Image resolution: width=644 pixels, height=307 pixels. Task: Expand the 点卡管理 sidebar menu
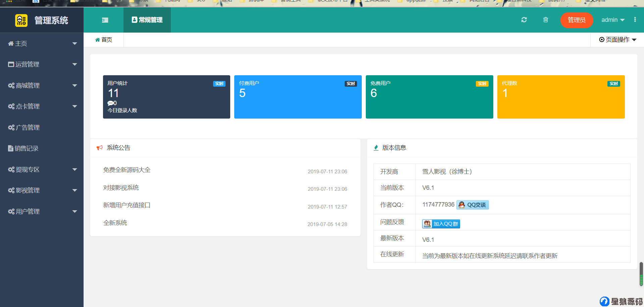pos(42,106)
